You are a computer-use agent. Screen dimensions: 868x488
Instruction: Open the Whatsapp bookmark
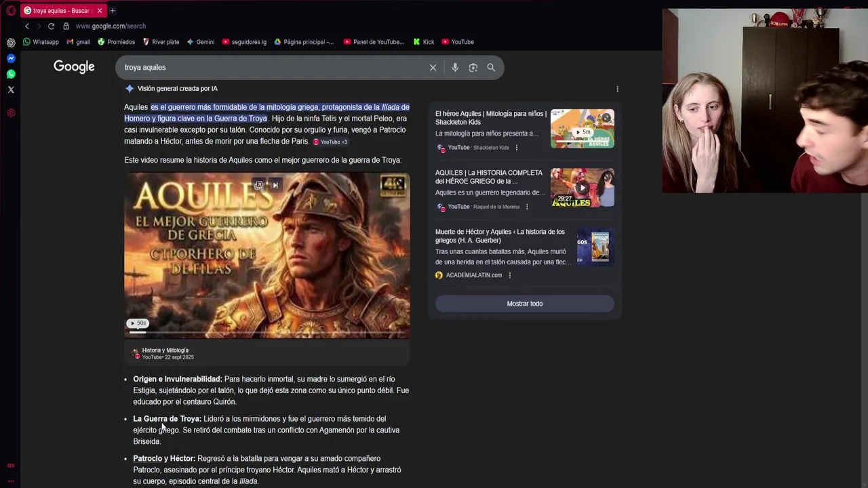41,42
